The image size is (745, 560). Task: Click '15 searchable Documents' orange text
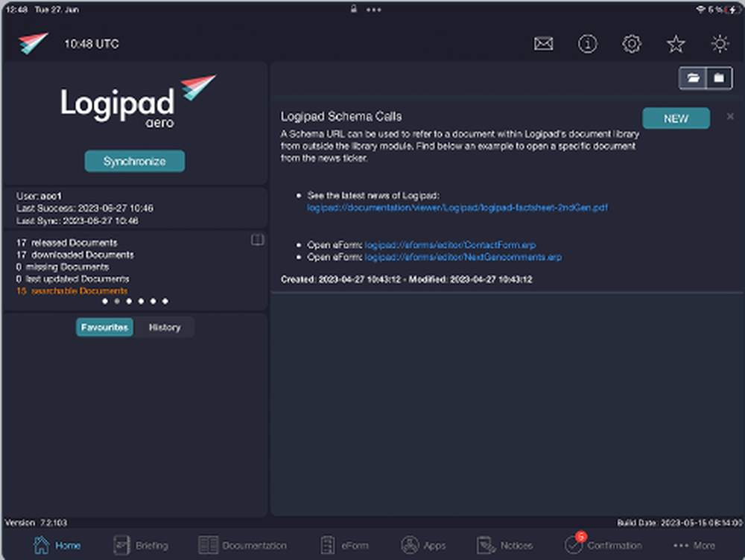point(72,290)
